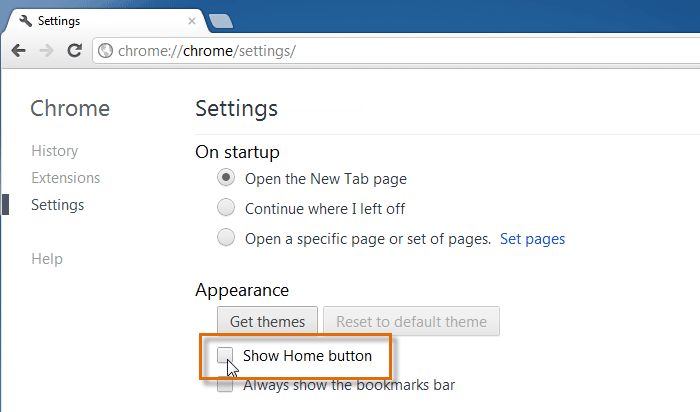This screenshot has width=700, height=412.
Task: Reload the Settings page
Action: click(x=74, y=50)
